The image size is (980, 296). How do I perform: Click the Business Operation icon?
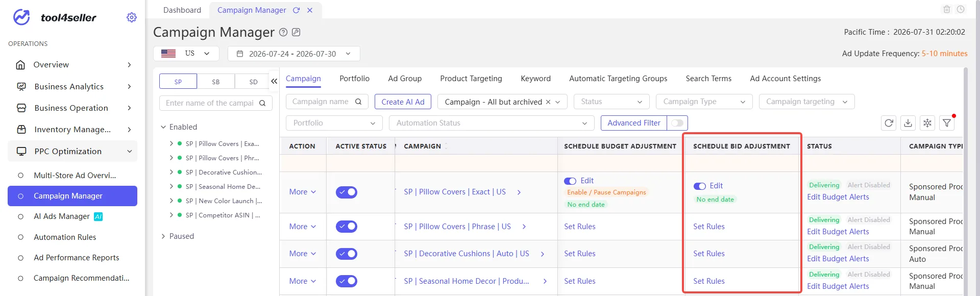click(x=21, y=108)
